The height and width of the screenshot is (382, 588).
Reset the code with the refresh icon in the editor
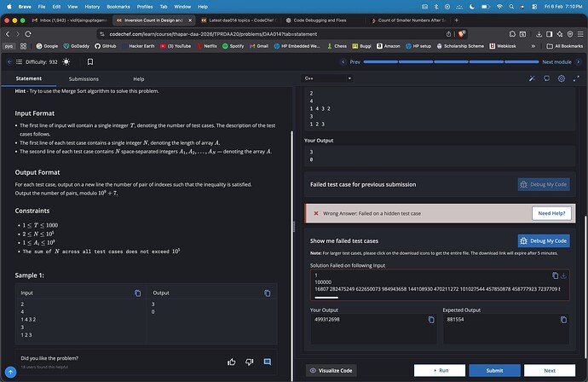click(x=547, y=78)
